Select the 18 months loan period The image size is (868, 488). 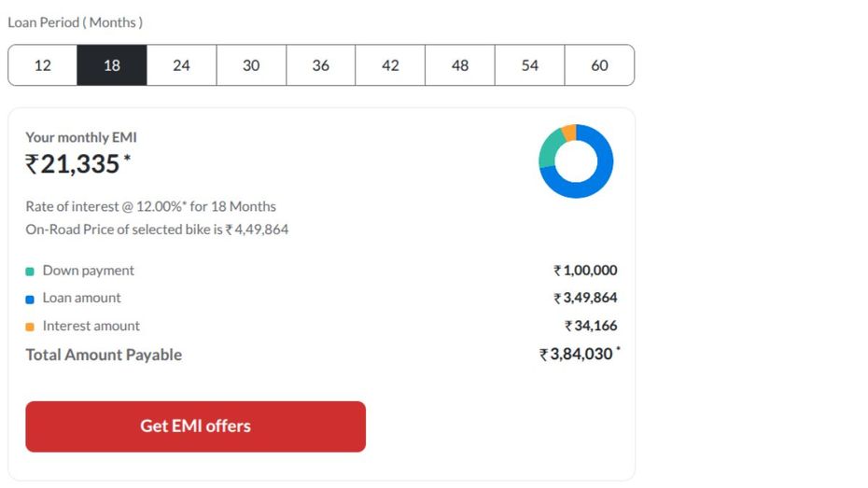112,65
